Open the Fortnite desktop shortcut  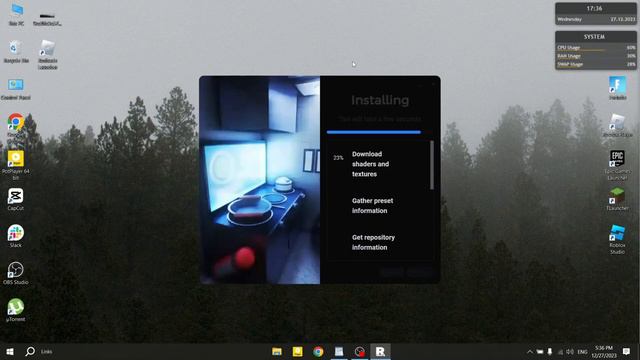pyautogui.click(x=618, y=88)
